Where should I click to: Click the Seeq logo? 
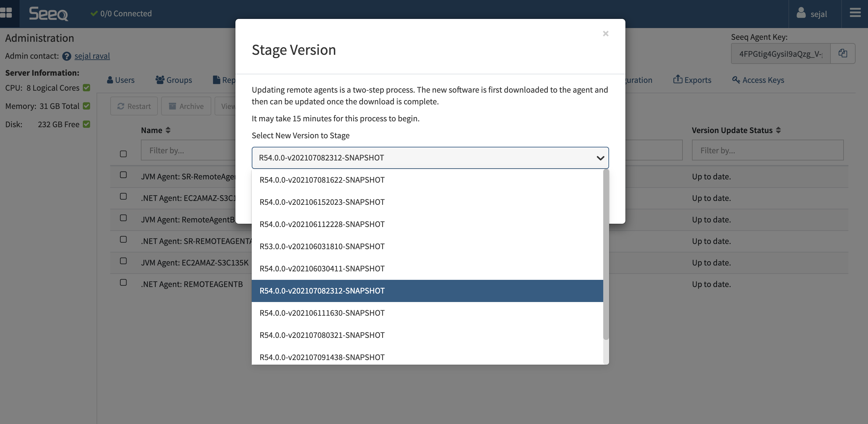click(x=48, y=14)
